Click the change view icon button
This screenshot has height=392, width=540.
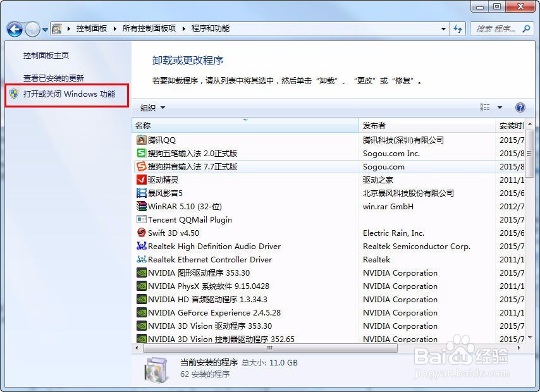tap(484, 107)
